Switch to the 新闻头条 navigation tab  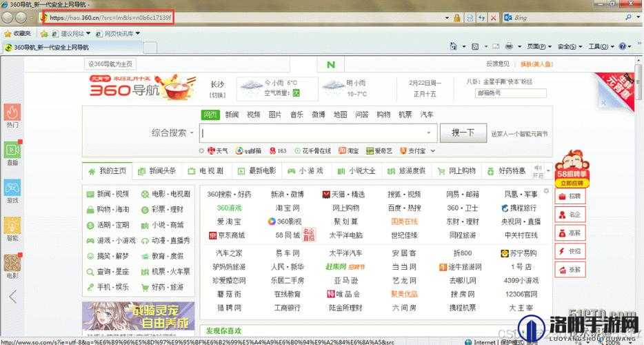157,170
